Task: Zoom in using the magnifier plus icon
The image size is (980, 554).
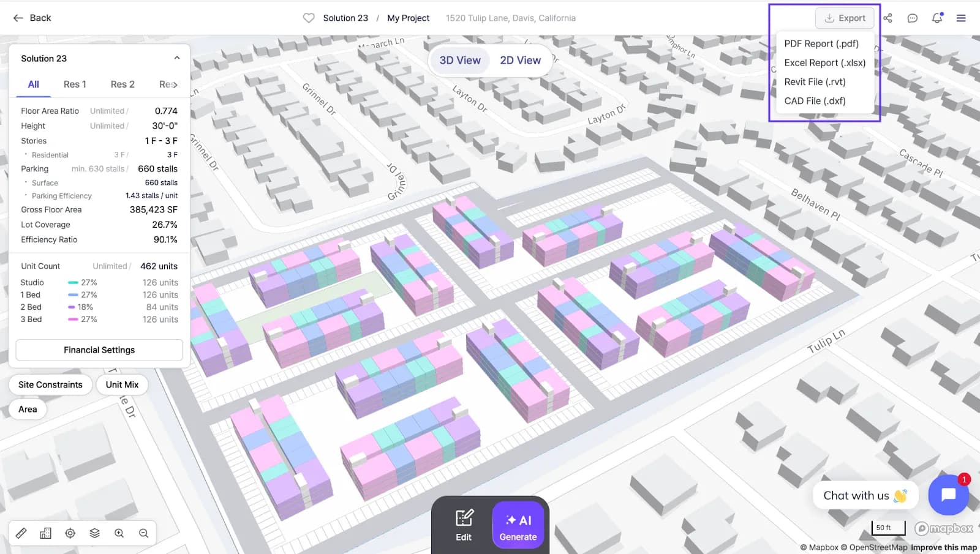Action: (119, 533)
